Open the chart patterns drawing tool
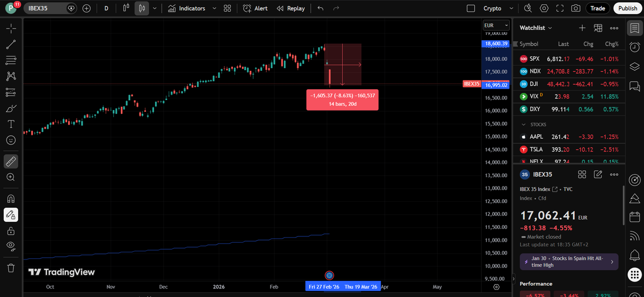 pyautogui.click(x=11, y=76)
